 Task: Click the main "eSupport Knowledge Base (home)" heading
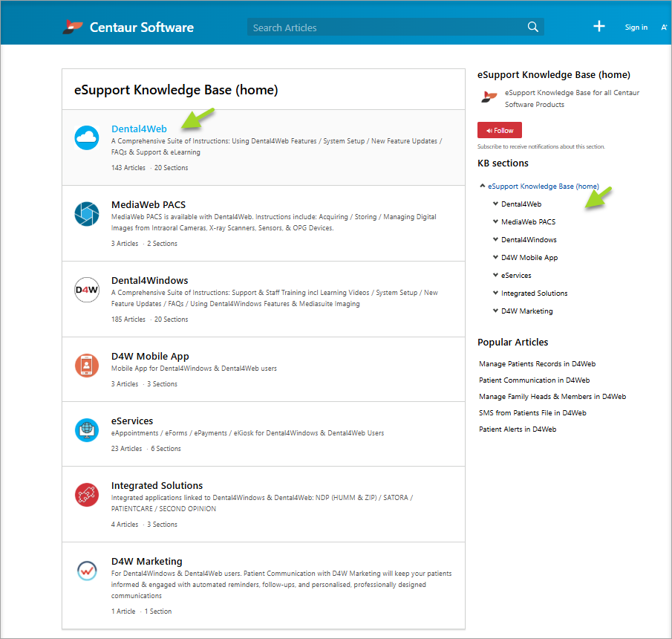pos(176,90)
